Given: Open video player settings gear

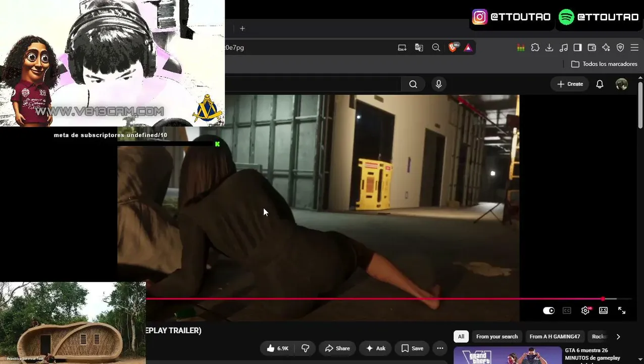Looking at the screenshot, I should 585,311.
